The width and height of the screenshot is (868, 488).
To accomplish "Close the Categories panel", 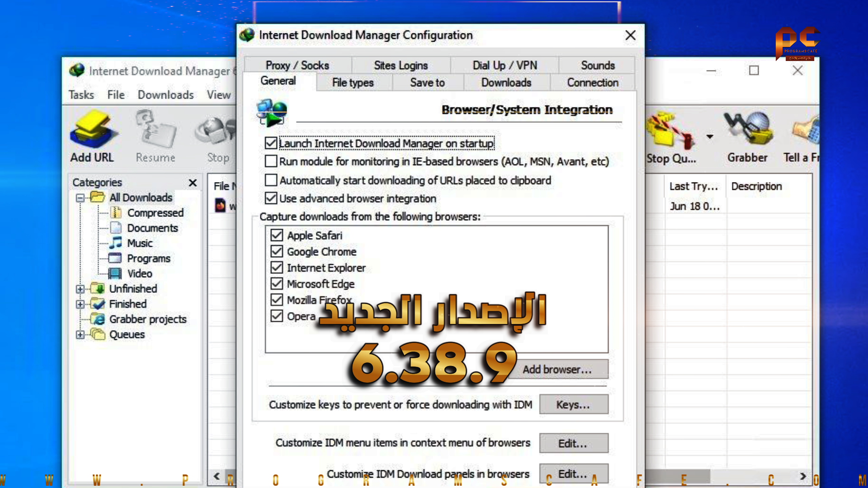I will (x=193, y=183).
